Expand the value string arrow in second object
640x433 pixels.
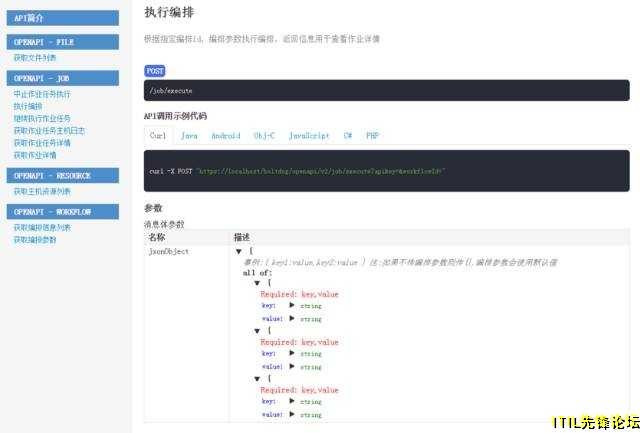(x=292, y=366)
